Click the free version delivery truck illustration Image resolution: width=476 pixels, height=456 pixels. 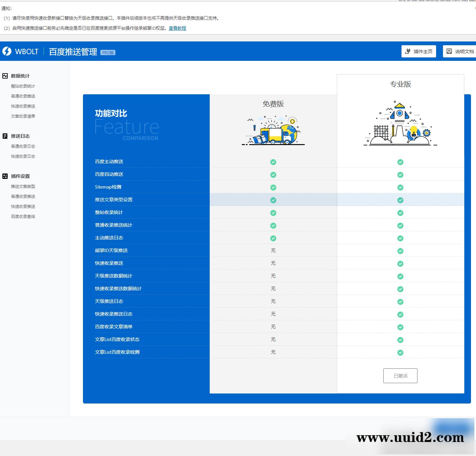273,130
